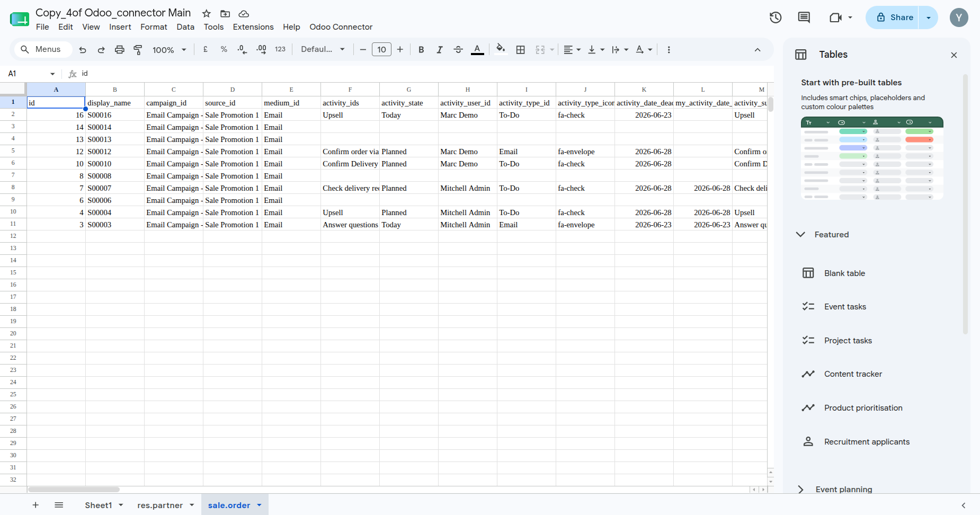Click the pre-built tables preview thumbnail
980x515 pixels.
[x=872, y=158]
